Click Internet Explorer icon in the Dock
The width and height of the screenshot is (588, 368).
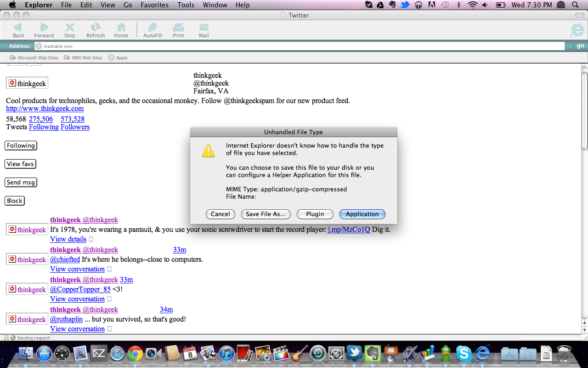(x=482, y=353)
